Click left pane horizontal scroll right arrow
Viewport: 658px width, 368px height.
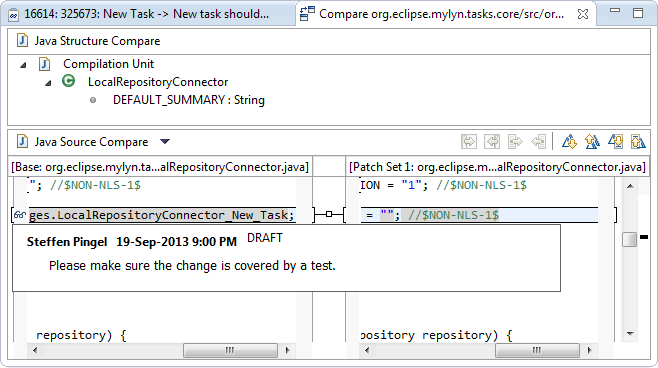287,350
